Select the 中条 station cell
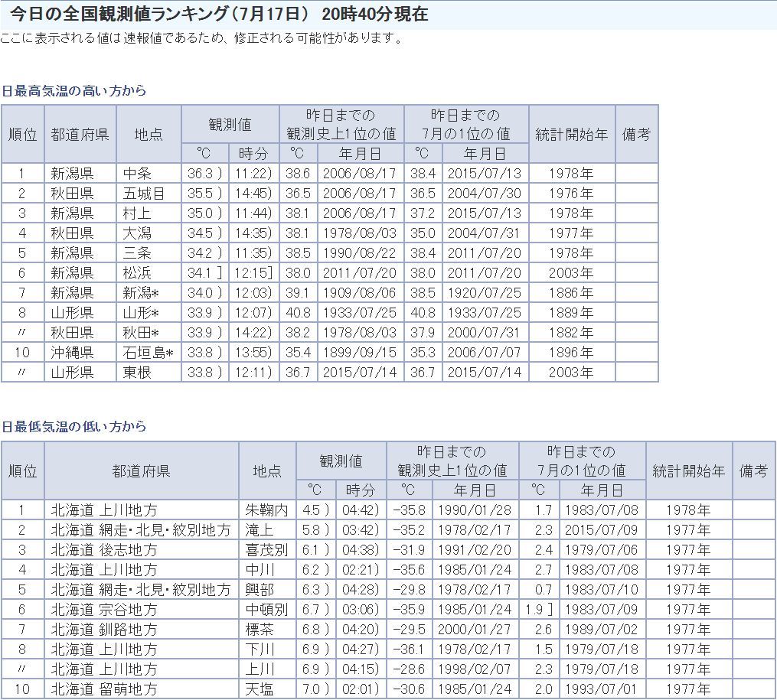Image resolution: width=777 pixels, height=700 pixels. click(x=138, y=174)
